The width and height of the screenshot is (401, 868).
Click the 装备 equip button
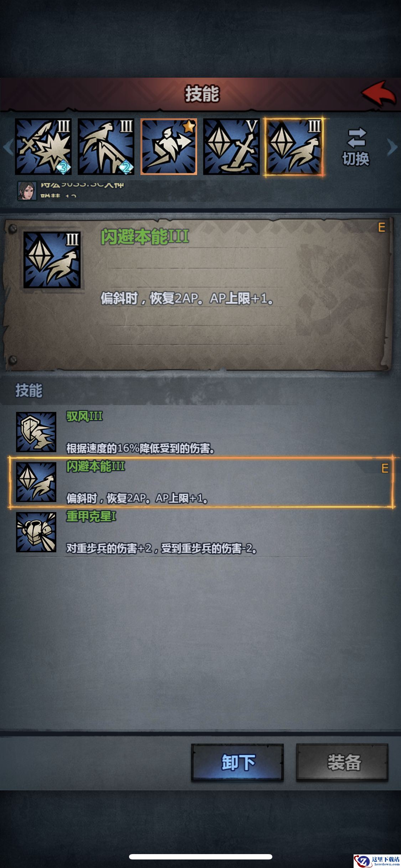(342, 763)
